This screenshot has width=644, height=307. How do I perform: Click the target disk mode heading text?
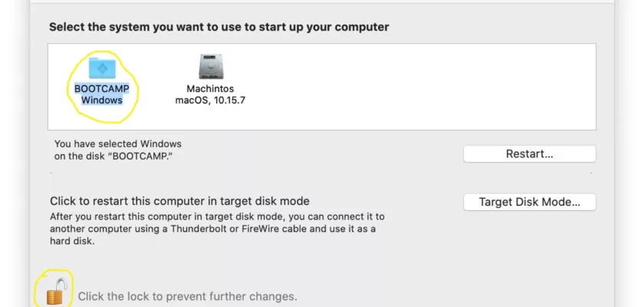(179, 201)
